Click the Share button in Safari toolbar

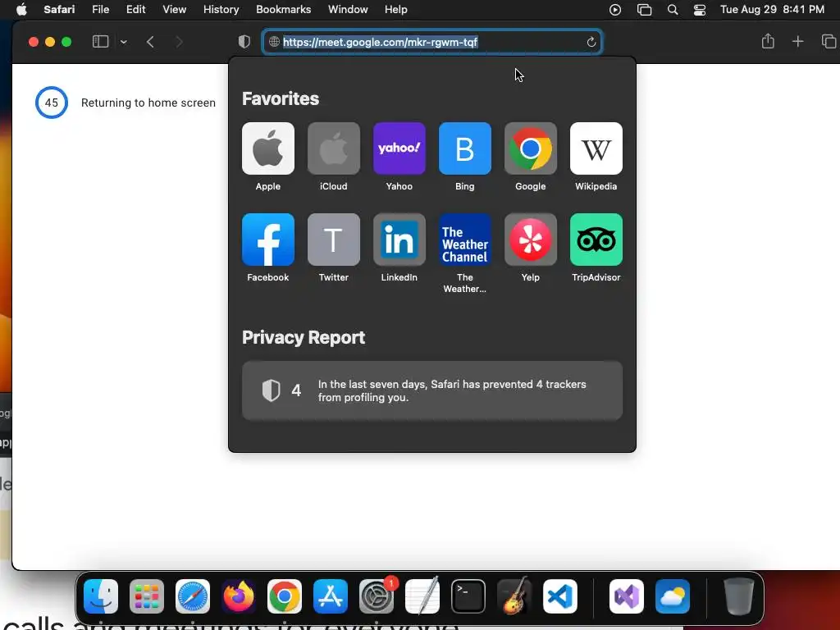[768, 41]
